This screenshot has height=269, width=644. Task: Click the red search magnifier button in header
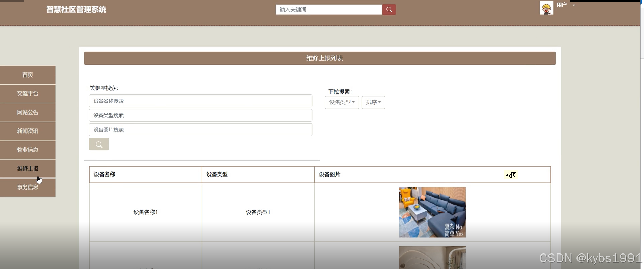pos(389,10)
